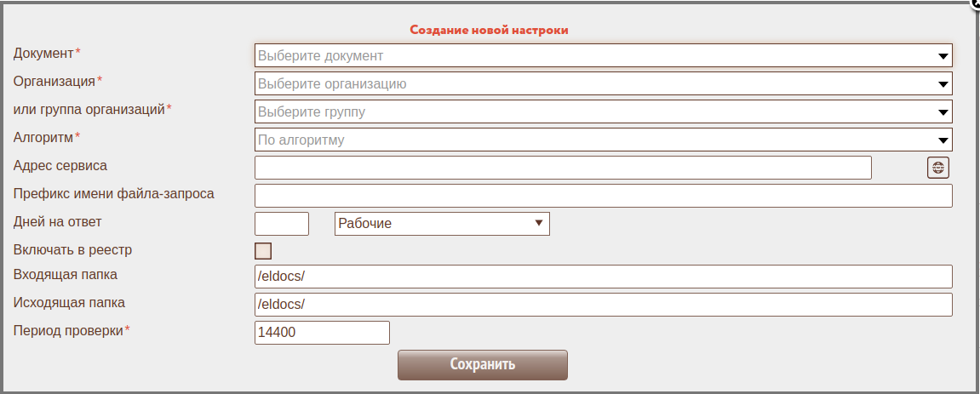Click the 'Организация' field label

pos(54,81)
